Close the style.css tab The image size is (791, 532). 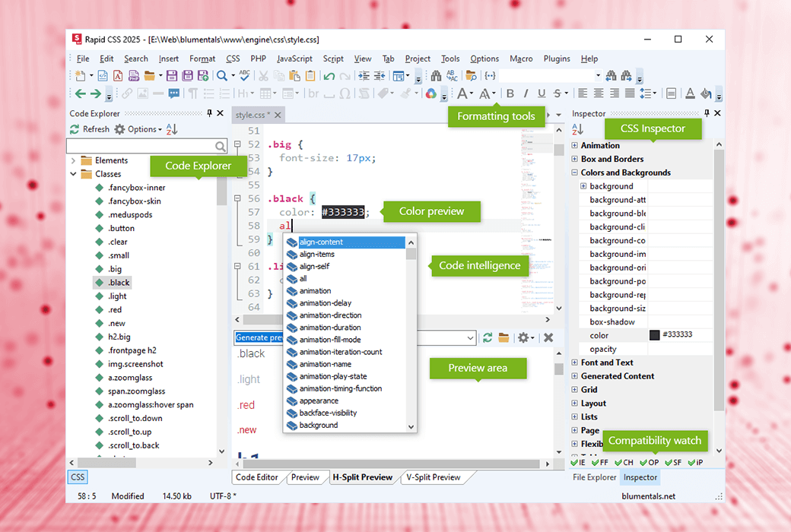pyautogui.click(x=278, y=115)
